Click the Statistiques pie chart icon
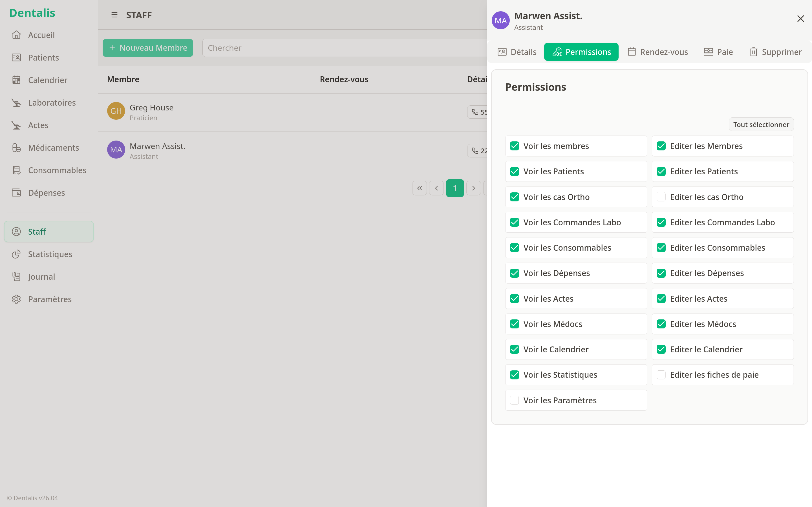 pyautogui.click(x=16, y=254)
